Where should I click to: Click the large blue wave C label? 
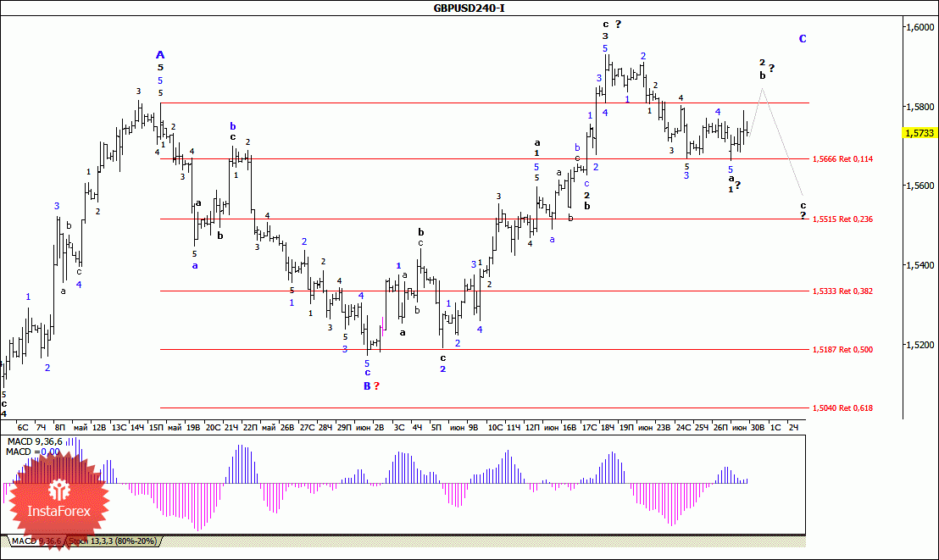click(803, 39)
